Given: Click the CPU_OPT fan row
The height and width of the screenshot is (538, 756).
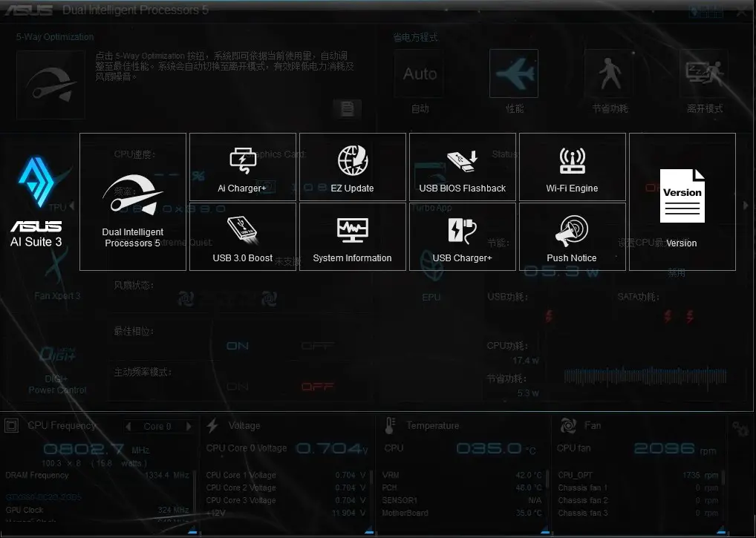Looking at the screenshot, I should tap(638, 475).
